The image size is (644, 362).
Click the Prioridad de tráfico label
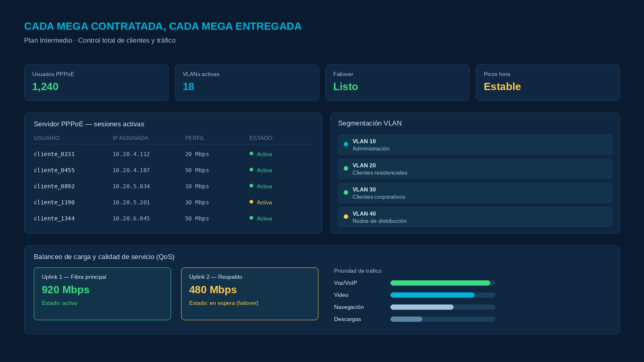point(358,271)
